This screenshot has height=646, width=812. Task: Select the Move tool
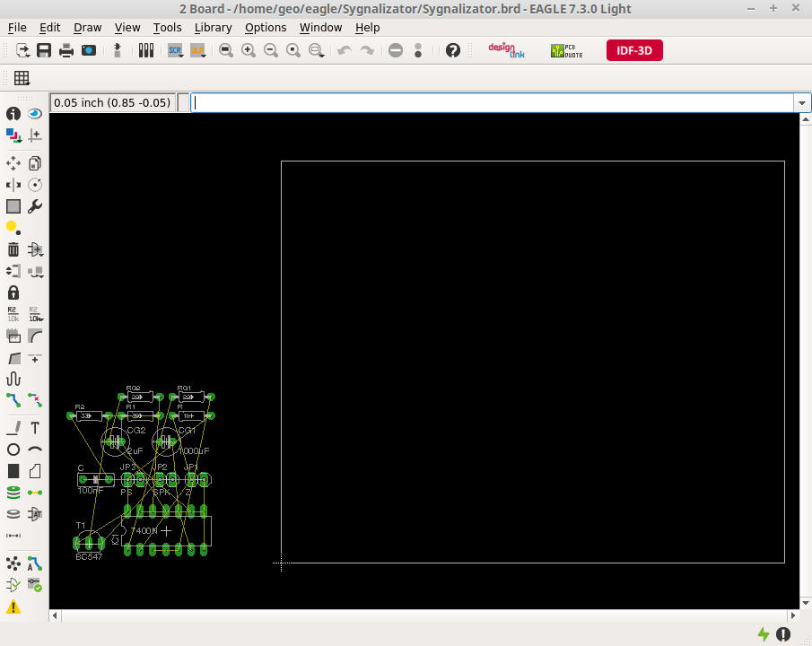(13, 163)
